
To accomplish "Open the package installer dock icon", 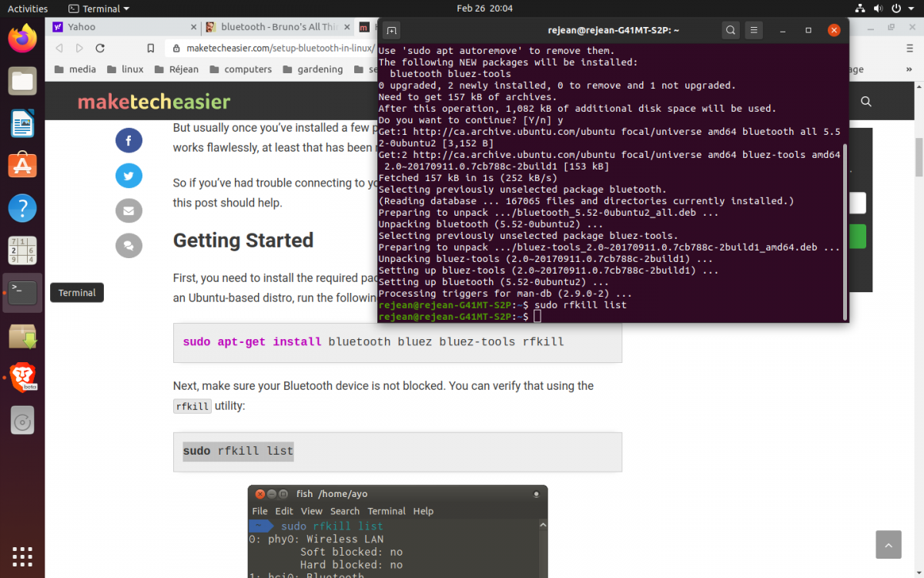I will (x=22, y=335).
